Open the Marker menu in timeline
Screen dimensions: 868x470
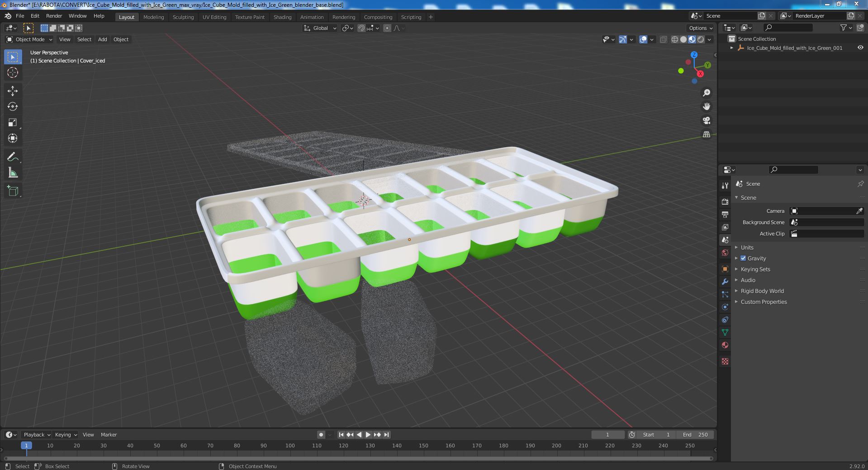(x=109, y=435)
